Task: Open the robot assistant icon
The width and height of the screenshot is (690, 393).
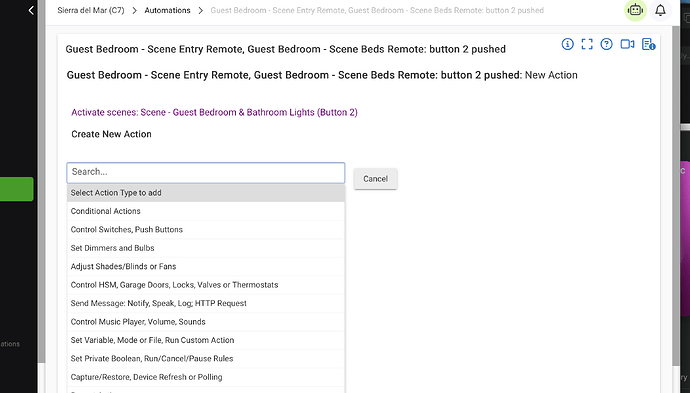Action: coord(635,10)
